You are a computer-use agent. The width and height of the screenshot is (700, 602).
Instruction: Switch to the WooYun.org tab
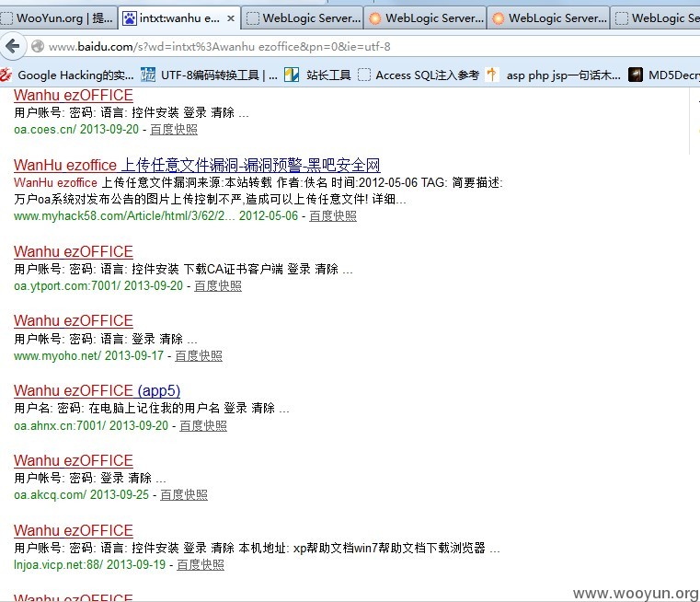[x=59, y=18]
